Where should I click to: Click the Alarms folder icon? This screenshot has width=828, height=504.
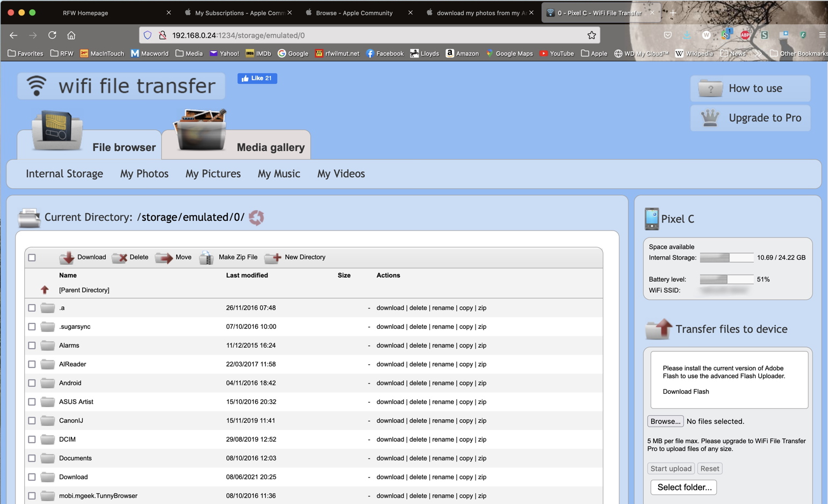tap(48, 345)
